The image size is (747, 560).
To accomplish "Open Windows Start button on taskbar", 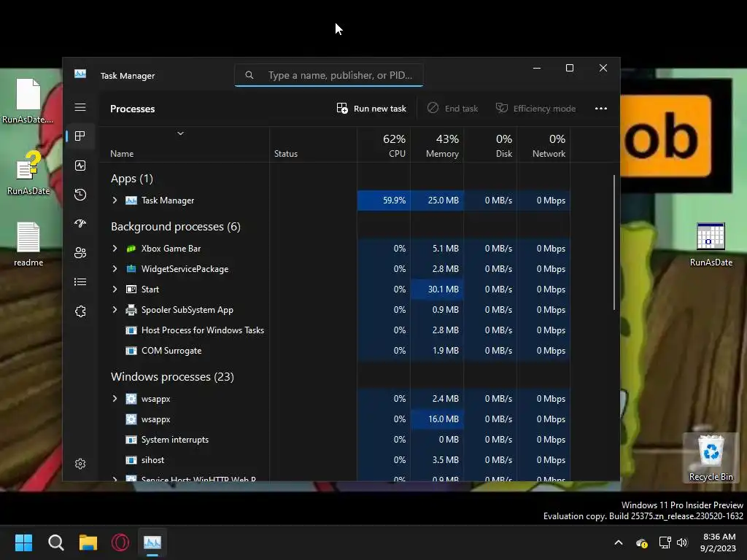I will [x=23, y=542].
